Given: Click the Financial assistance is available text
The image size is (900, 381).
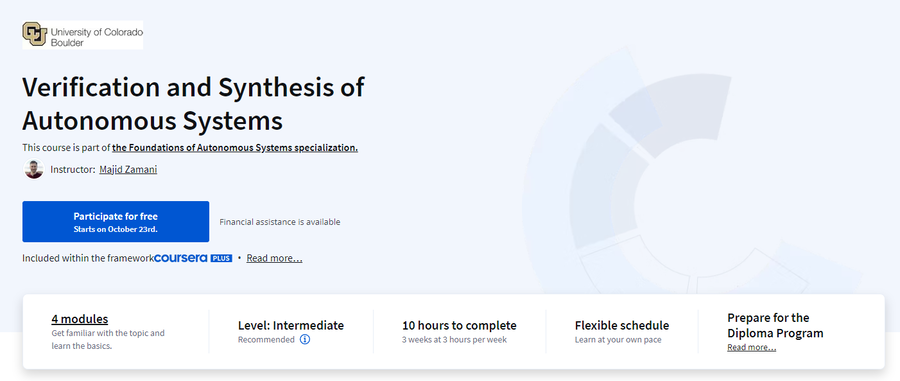Looking at the screenshot, I should 280,222.
